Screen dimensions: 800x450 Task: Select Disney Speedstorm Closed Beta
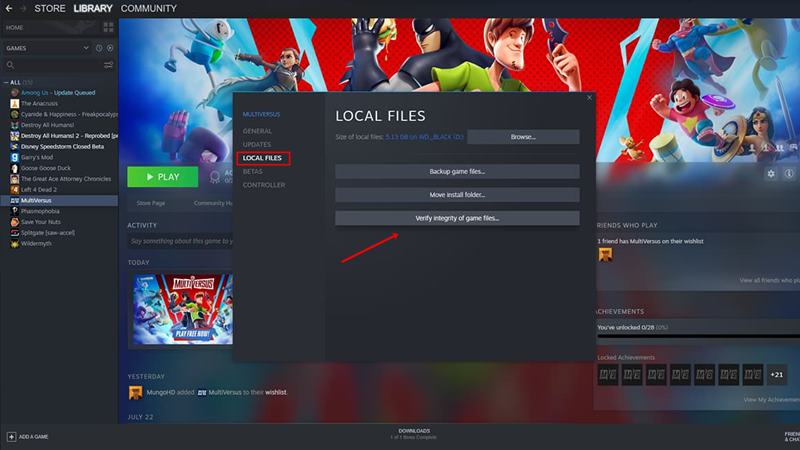[57, 146]
